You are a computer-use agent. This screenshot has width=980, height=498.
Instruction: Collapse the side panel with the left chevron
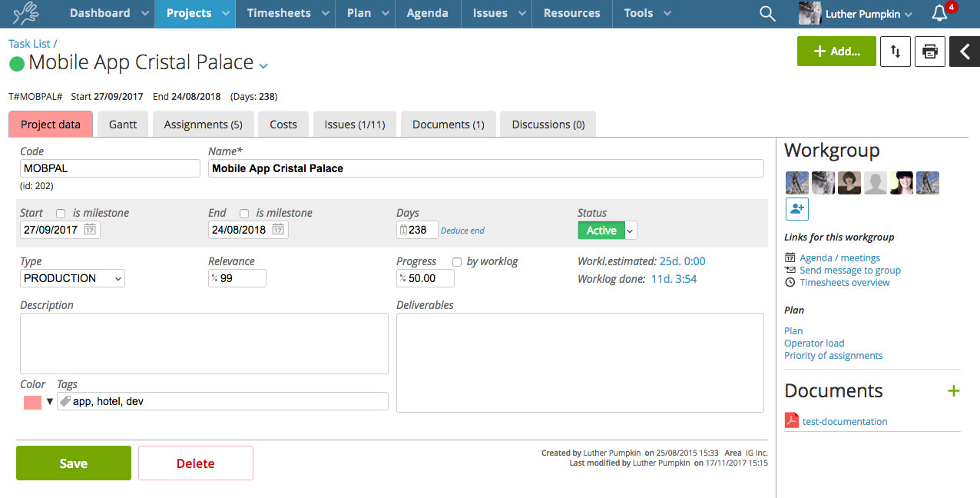tap(965, 51)
